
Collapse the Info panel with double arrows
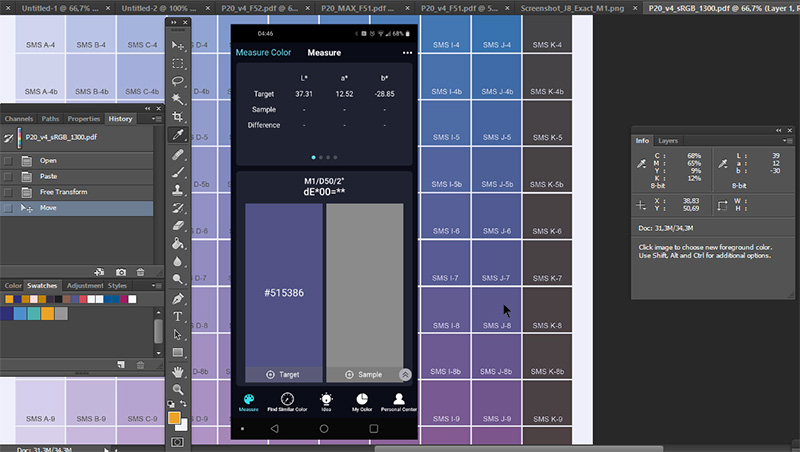pos(779,129)
